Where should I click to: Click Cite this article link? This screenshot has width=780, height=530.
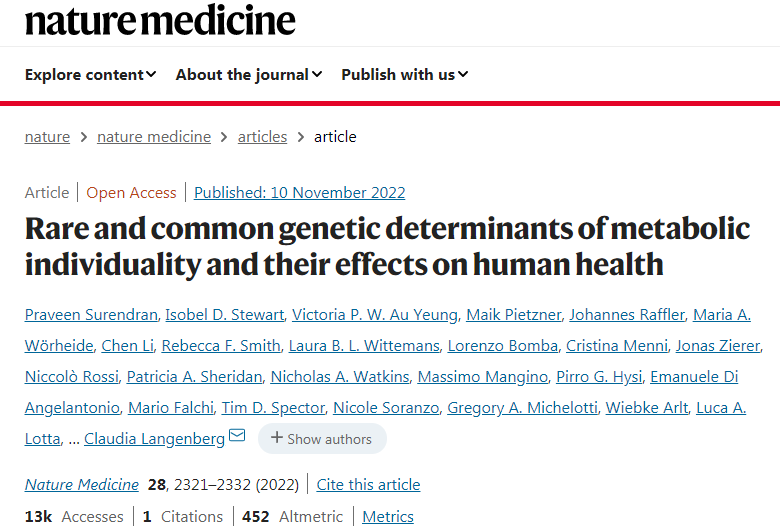[x=368, y=485]
